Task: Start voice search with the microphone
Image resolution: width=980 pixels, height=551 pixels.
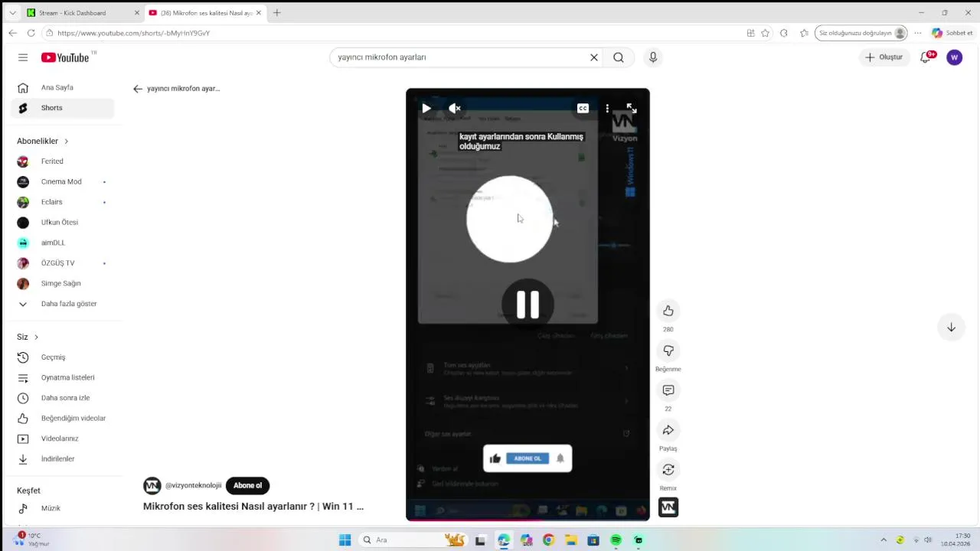Action: pyautogui.click(x=653, y=57)
